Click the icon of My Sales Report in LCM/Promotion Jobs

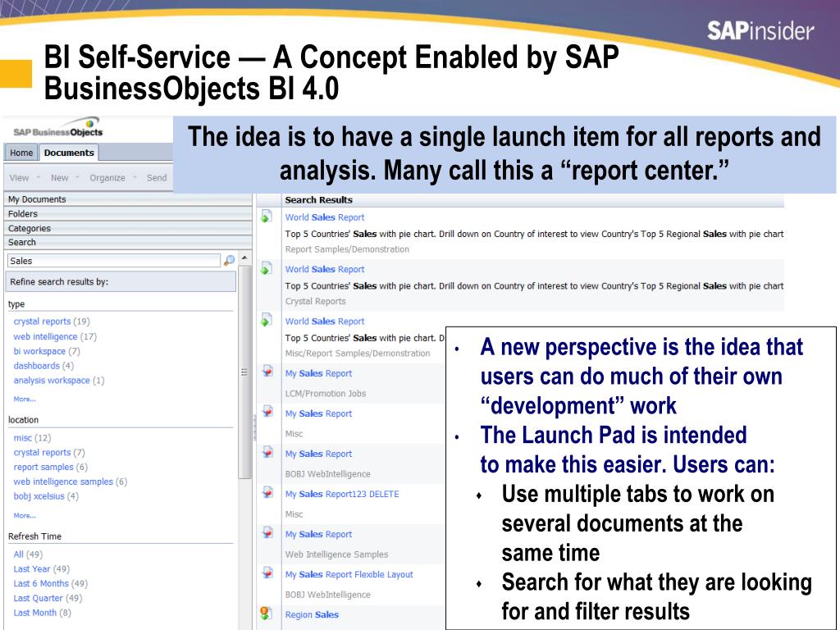[267, 372]
